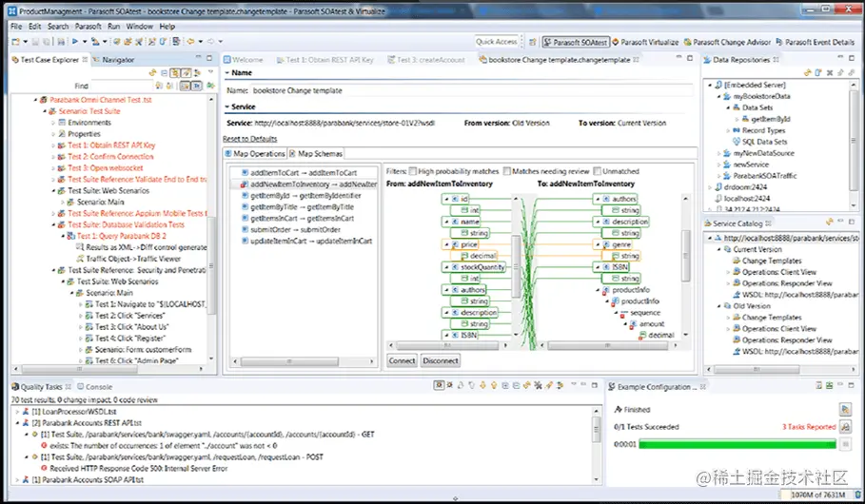Click first highlighted icon in Quality Tasks toolbar
This screenshot has height=504, width=865.
(x=439, y=385)
